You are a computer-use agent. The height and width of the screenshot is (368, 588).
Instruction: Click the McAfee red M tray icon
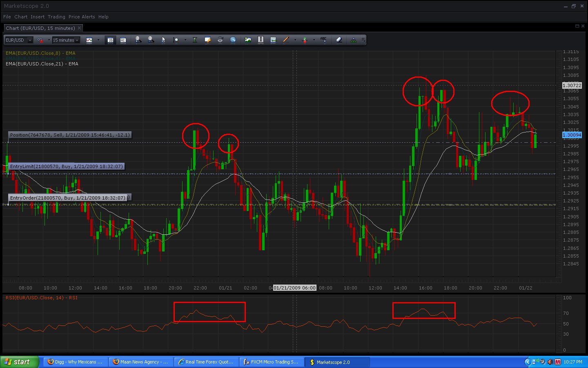pyautogui.click(x=558, y=362)
